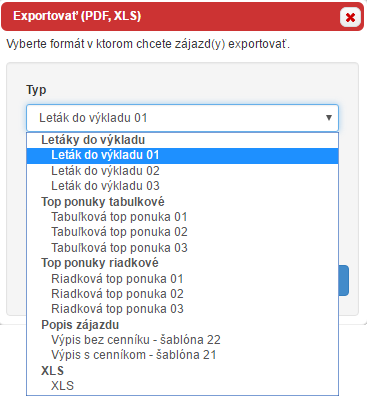The image size is (367, 396).
Task: Choose Výpis s cenníkom šablóna 21
Action: coord(182,355)
